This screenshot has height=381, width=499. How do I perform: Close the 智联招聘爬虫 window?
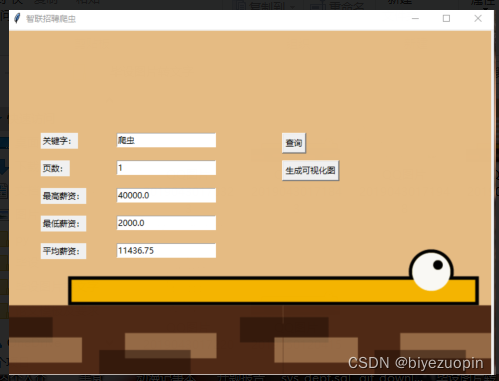[x=478, y=19]
